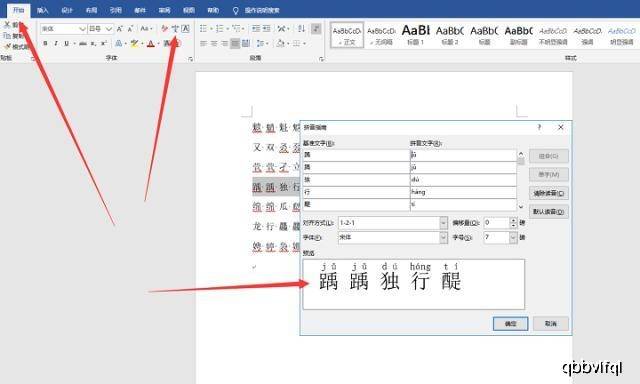Click the scroll-down arrow of the ruby list
This screenshot has width=640, height=384.
pyautogui.click(x=521, y=207)
